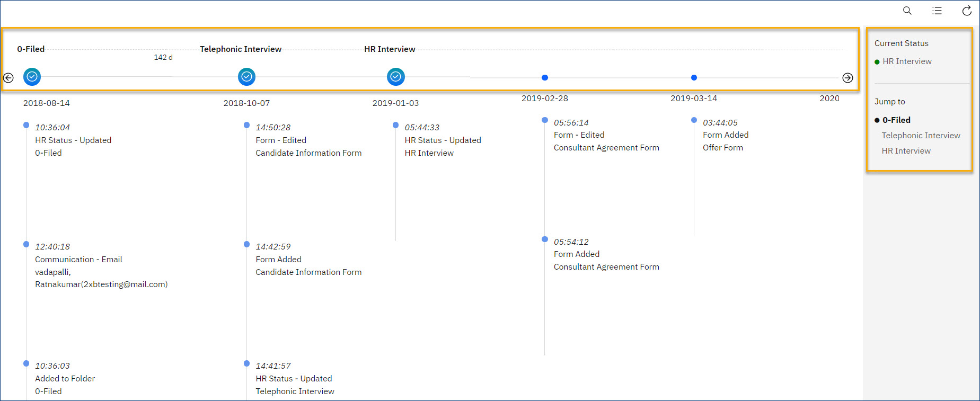Select the 0-Filed checkmark milestone

pyautogui.click(x=32, y=77)
